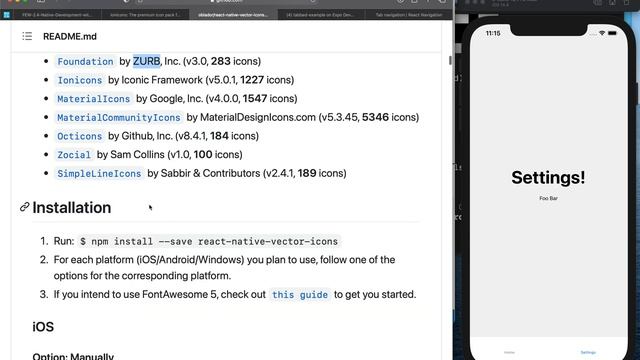The height and width of the screenshot is (360, 640).
Task: Follow the 'this guide' FontAwesome 5 link
Action: click(x=300, y=295)
